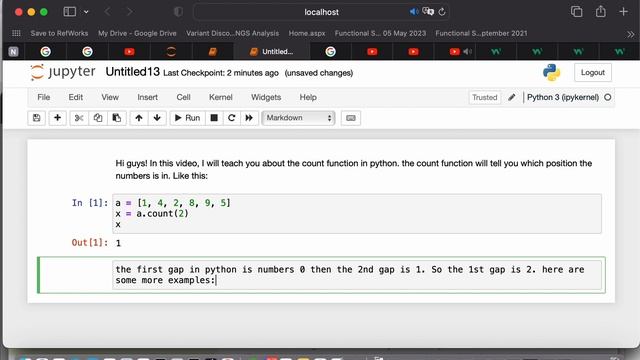The image size is (640, 360).
Task: Click the Jupyter logo
Action: coord(63,72)
